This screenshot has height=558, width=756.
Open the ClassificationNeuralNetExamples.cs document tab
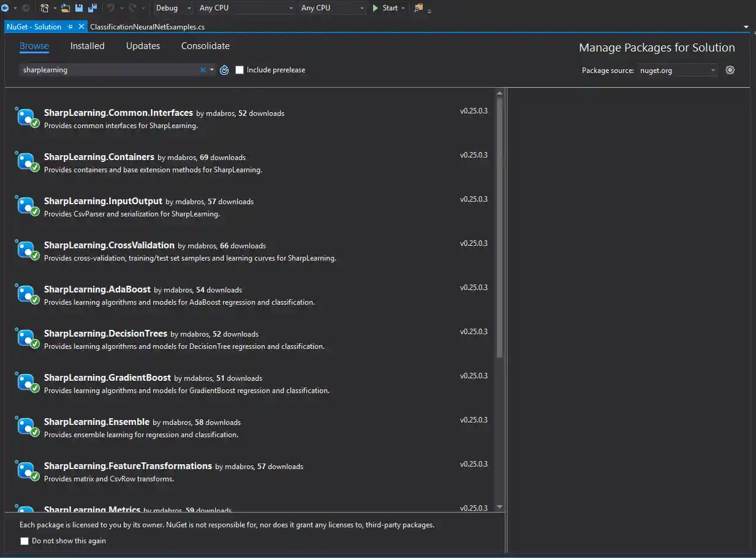point(147,27)
